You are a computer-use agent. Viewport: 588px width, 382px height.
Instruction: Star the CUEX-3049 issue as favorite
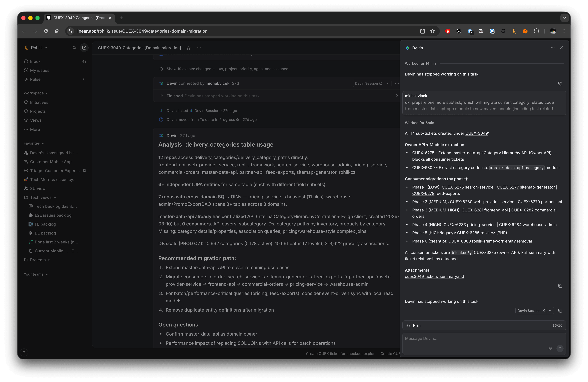[189, 48]
